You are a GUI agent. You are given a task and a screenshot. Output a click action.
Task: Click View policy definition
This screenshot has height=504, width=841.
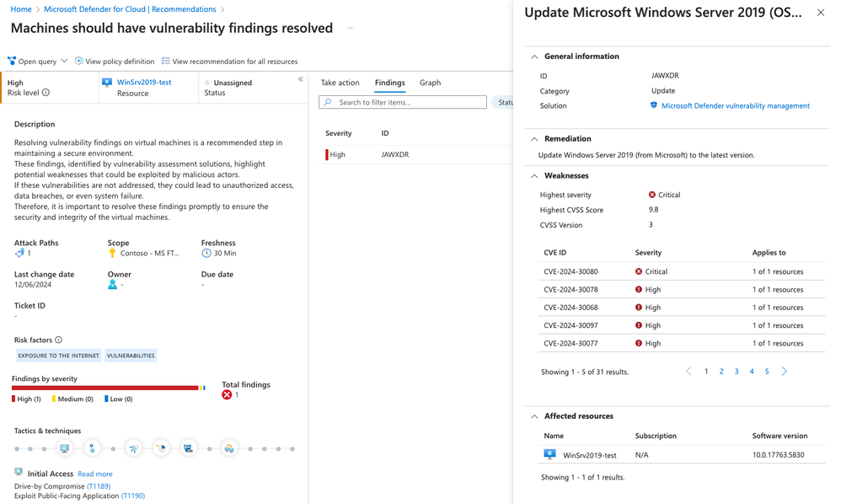click(115, 62)
